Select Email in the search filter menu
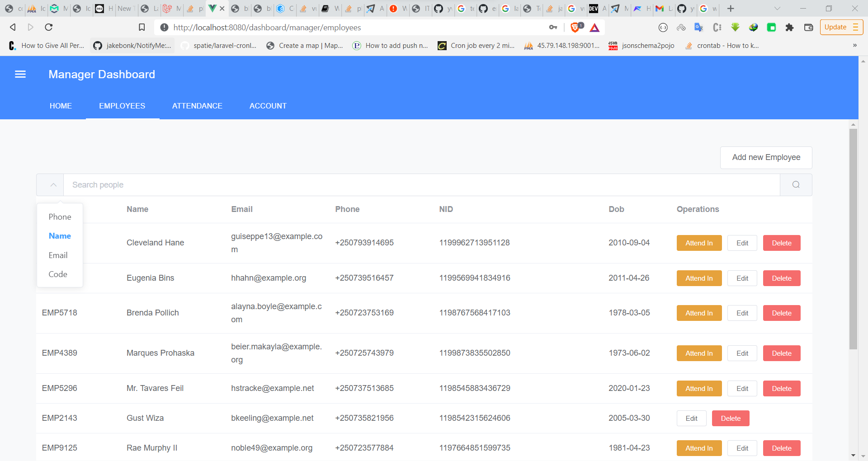Viewport: 868px width, 461px height. pyautogui.click(x=58, y=255)
